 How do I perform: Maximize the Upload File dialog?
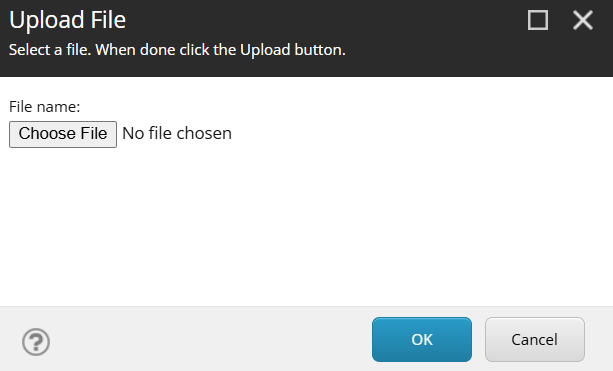(538, 20)
